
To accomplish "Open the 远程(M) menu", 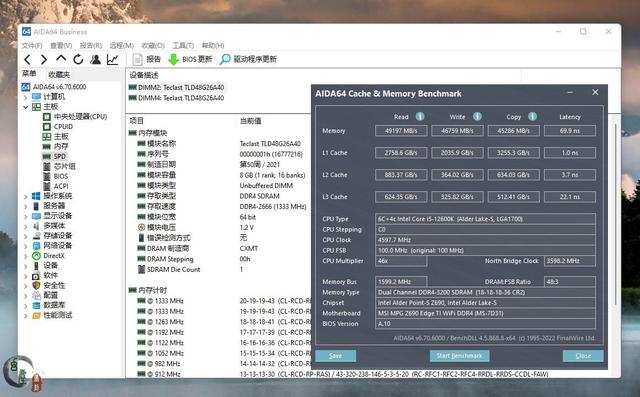I will tap(122, 45).
